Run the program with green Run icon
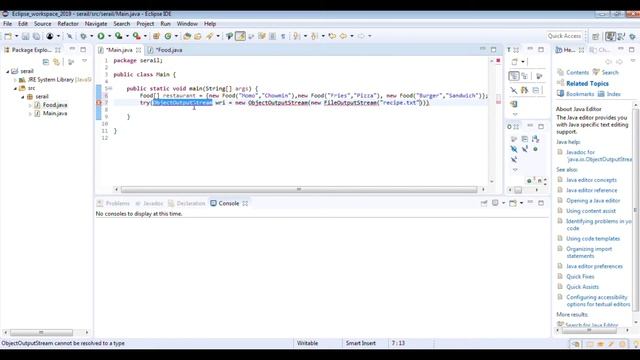This screenshot has height=360, width=640. 101,36
